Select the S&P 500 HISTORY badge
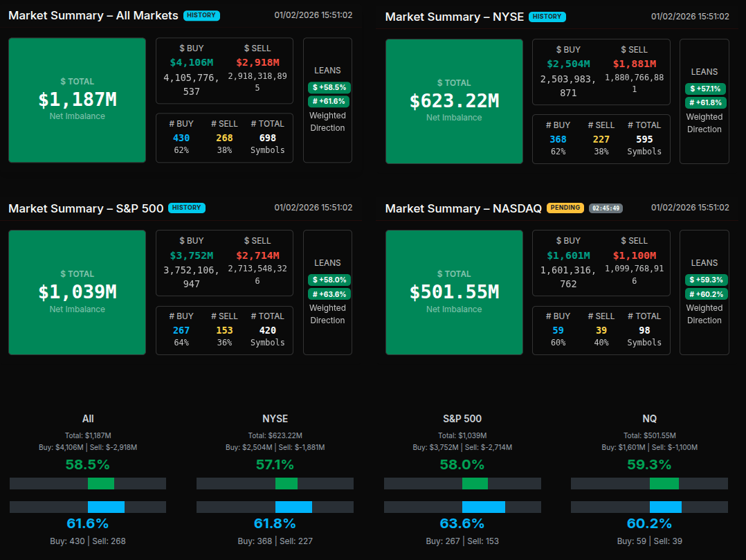The width and height of the screenshot is (746, 560). tap(187, 208)
